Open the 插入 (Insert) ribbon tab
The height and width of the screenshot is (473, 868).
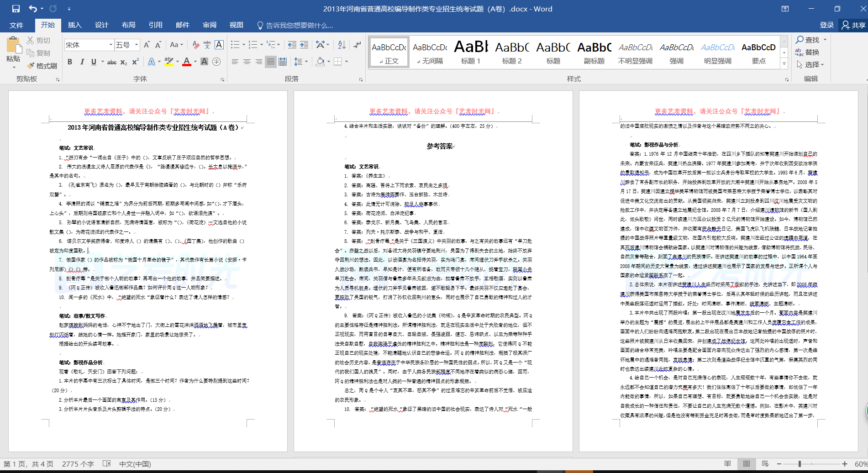[x=74, y=25]
